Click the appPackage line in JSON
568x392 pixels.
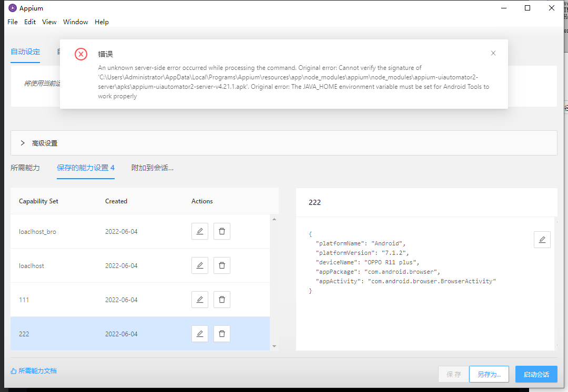point(378,272)
